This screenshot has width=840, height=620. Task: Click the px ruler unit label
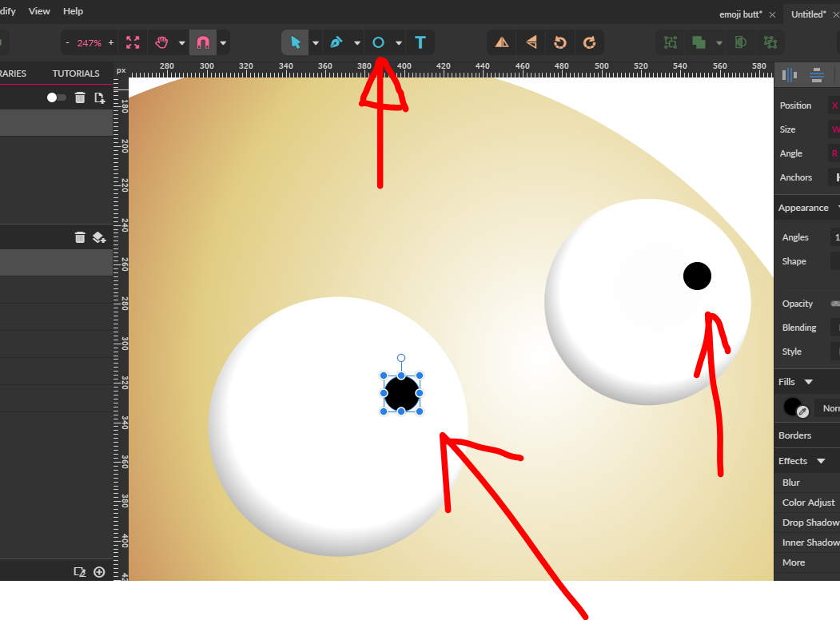pos(121,70)
